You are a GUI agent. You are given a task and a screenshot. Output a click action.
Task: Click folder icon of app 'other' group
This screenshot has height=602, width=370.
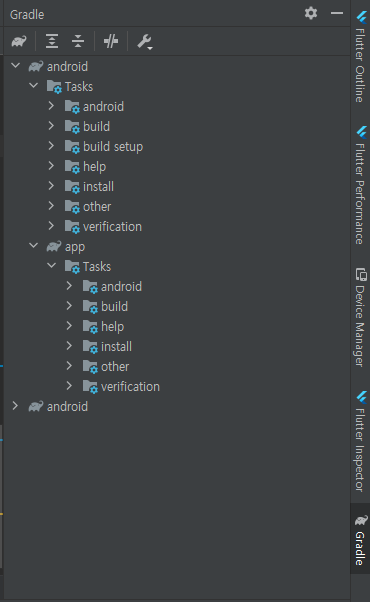point(90,367)
